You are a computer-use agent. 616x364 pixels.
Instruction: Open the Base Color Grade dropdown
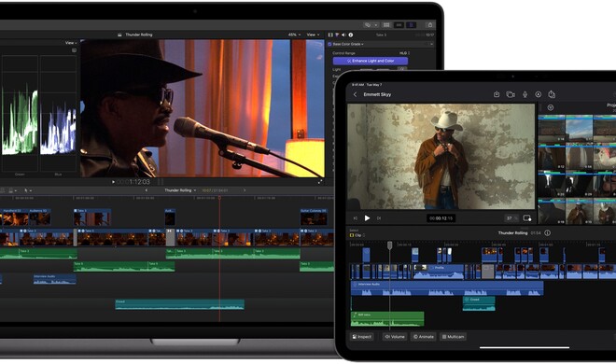coord(348,45)
